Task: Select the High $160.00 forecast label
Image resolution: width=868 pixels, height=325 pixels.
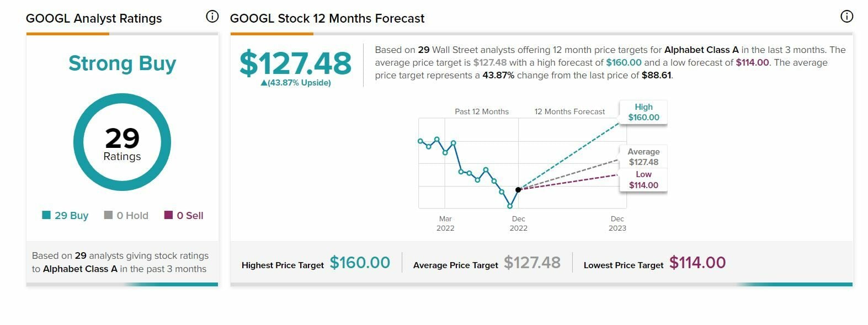Action: pos(643,113)
